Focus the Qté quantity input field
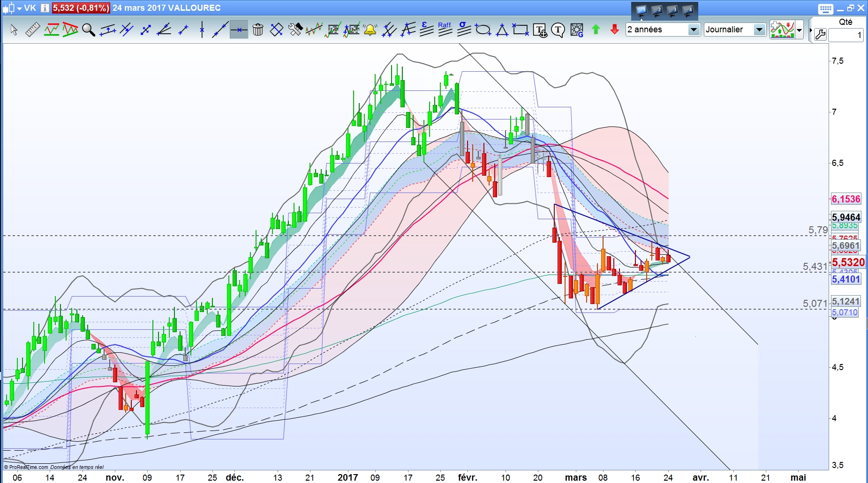This screenshot has height=483, width=868. pyautogui.click(x=846, y=35)
